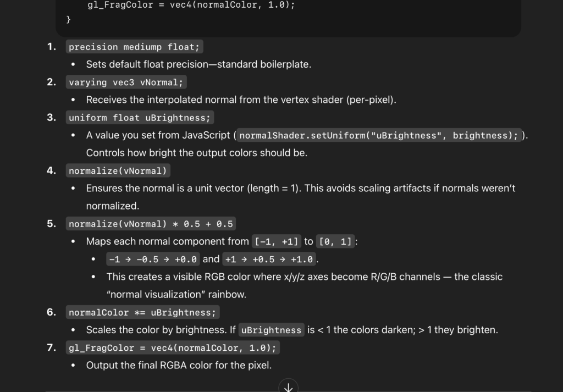Viewport: 563px width, 392px height.
Task: Click the normalShader.setUniform inline code
Action: click(379, 135)
